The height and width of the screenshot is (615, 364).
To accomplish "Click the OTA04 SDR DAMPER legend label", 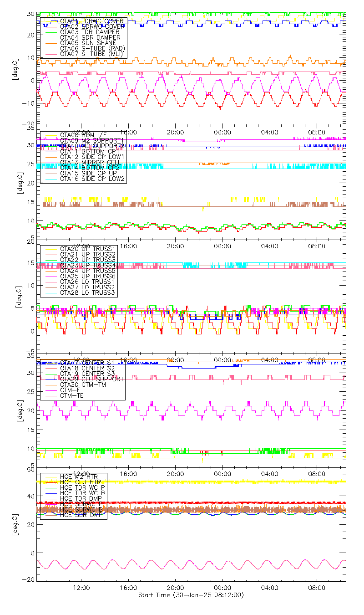I will click(90, 37).
